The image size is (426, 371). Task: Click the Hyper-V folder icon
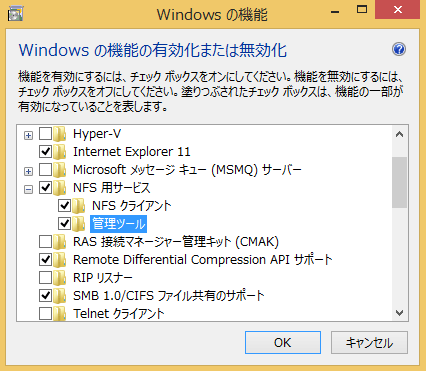tap(60, 134)
